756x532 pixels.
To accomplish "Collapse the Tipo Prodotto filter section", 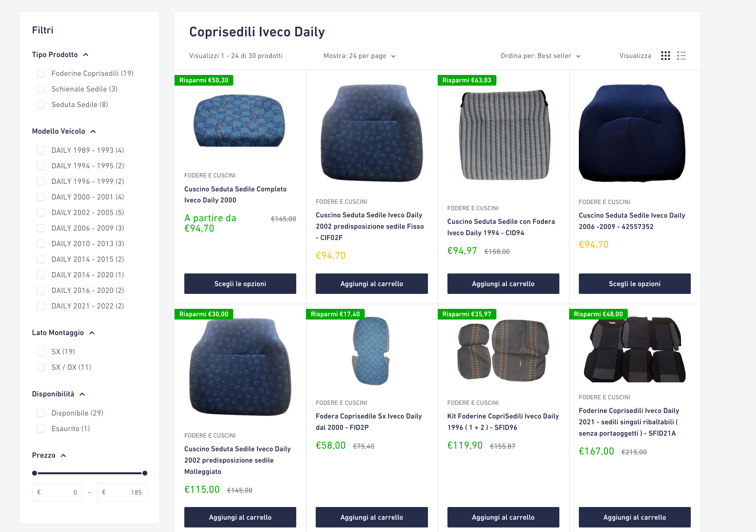I will pyautogui.click(x=86, y=55).
